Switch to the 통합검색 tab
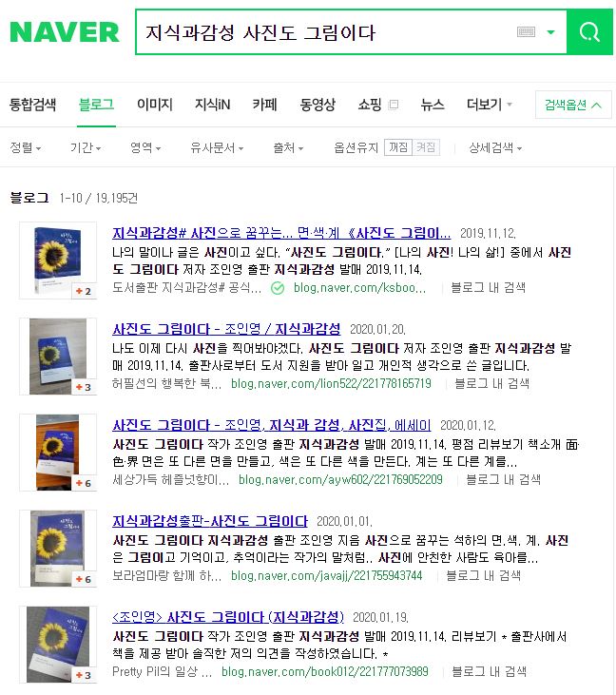Viewport: 616px width, 695px height. click(32, 105)
